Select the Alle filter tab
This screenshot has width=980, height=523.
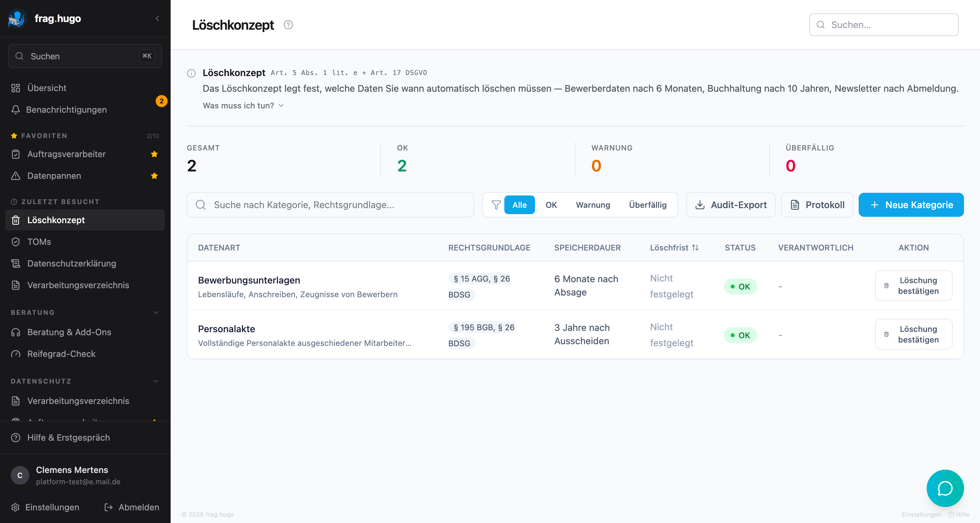519,205
